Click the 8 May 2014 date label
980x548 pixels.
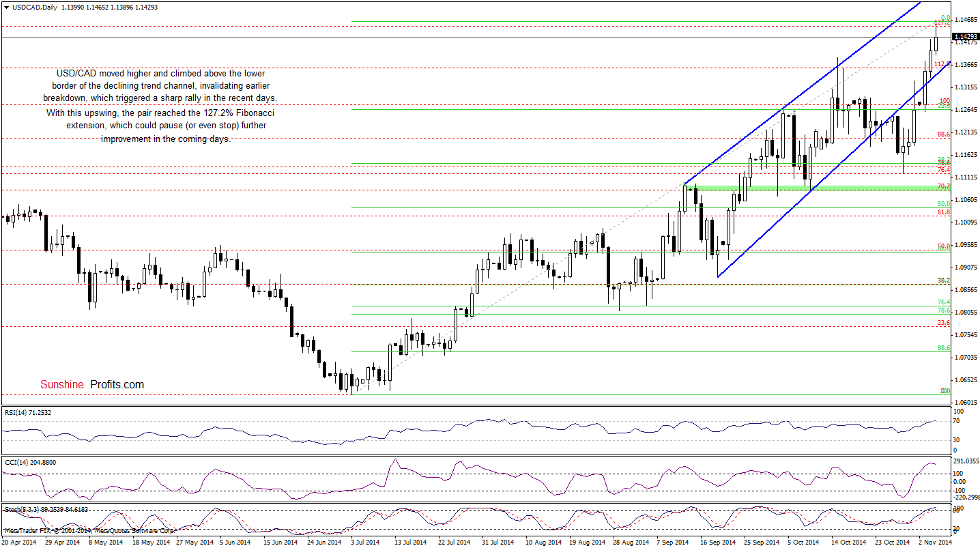click(106, 543)
